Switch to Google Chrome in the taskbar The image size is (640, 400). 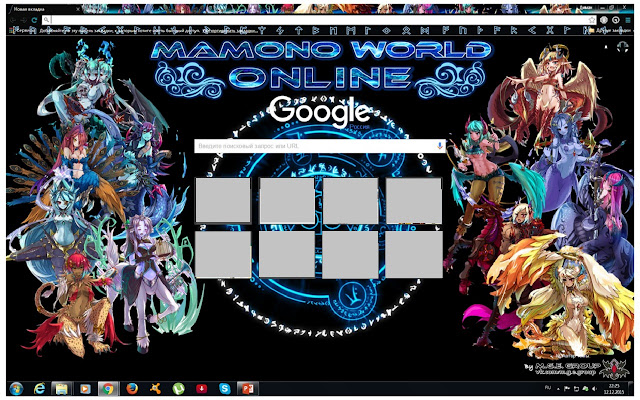tap(108, 389)
